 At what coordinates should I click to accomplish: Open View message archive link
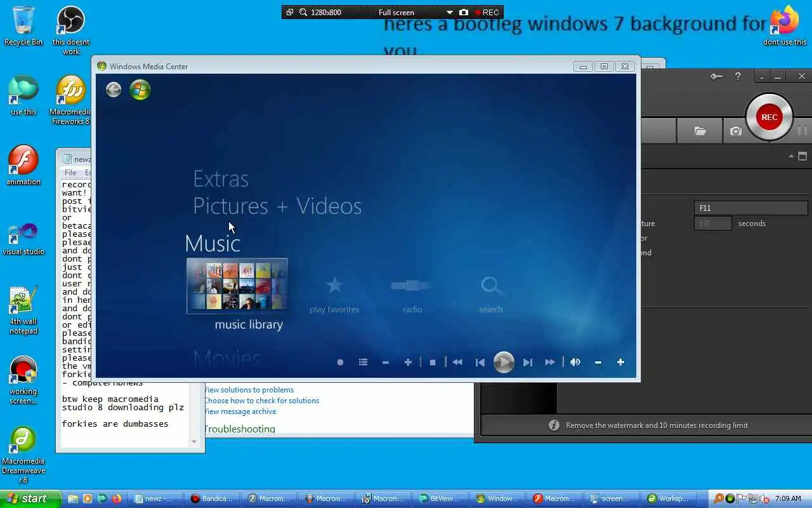(x=240, y=411)
